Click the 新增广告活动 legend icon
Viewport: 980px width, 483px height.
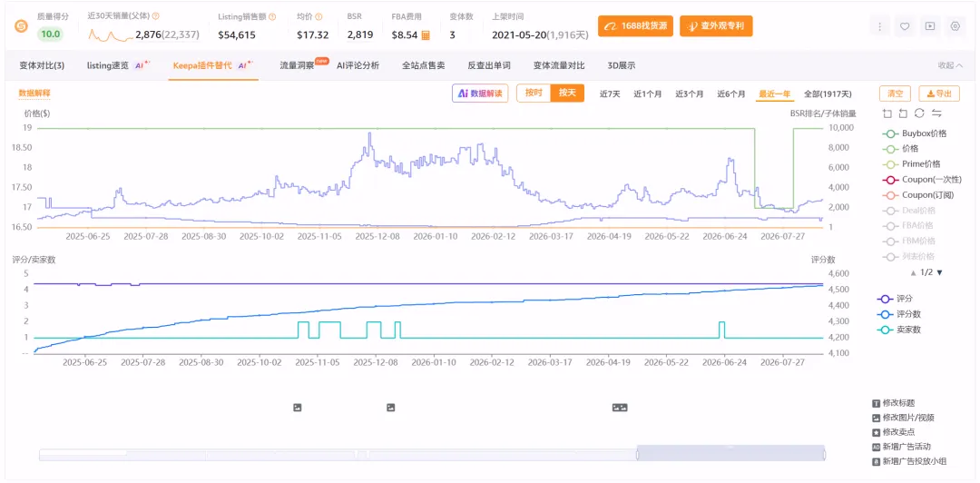876,447
